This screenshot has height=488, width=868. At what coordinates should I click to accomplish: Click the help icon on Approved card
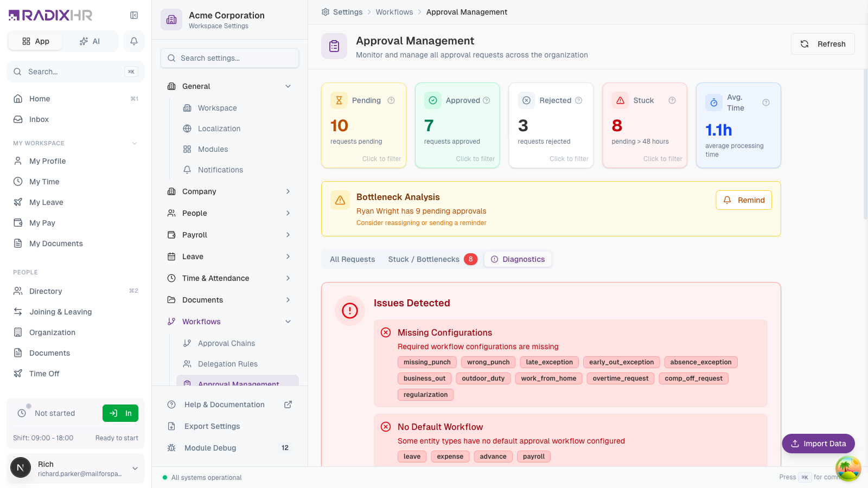tap(487, 100)
